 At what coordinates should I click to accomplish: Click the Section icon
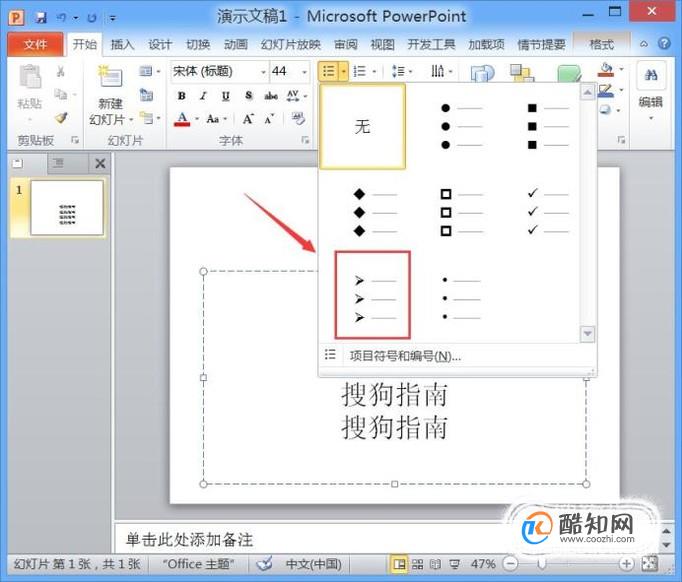tap(146, 118)
